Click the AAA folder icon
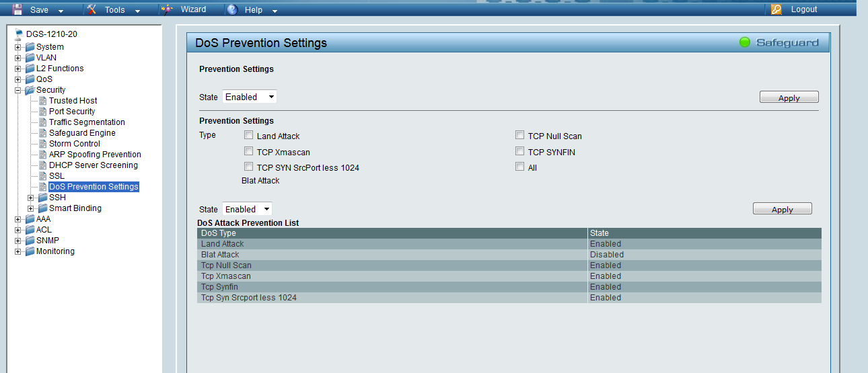Screen dimensions: 868x373 pyautogui.click(x=30, y=219)
